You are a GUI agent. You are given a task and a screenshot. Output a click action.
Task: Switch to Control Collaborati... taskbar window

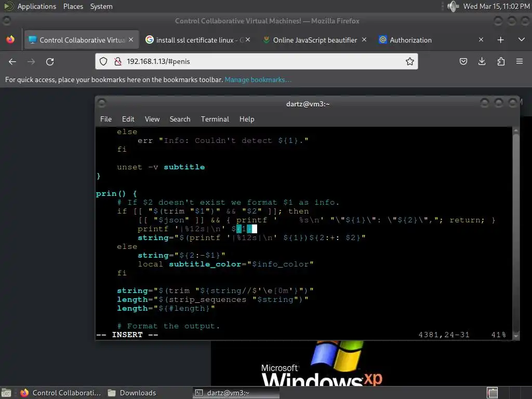pos(60,393)
